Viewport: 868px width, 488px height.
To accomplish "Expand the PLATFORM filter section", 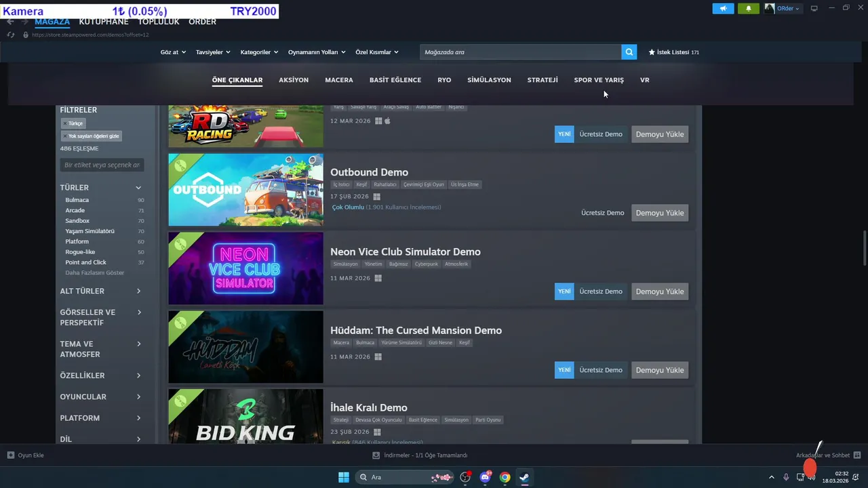I will [102, 418].
